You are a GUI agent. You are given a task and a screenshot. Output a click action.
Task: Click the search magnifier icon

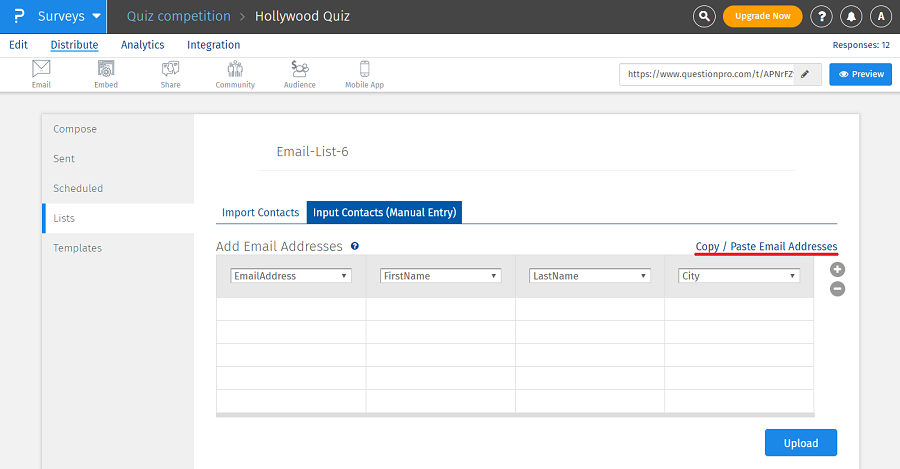coord(706,16)
